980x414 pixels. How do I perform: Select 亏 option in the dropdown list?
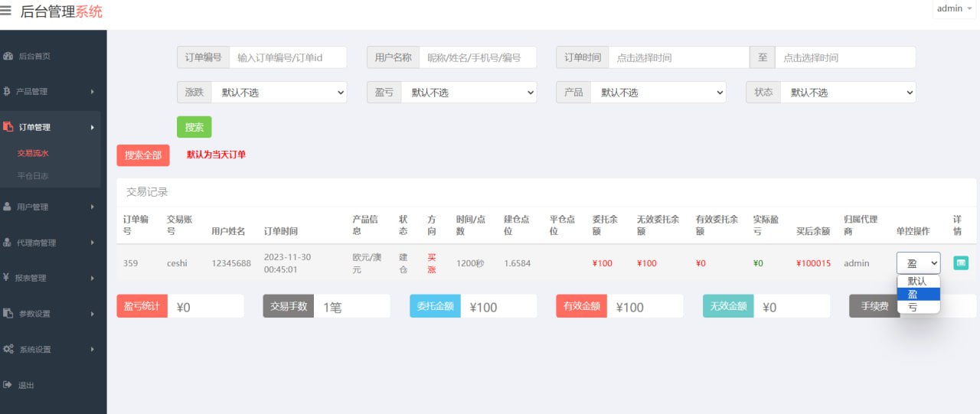click(x=918, y=307)
